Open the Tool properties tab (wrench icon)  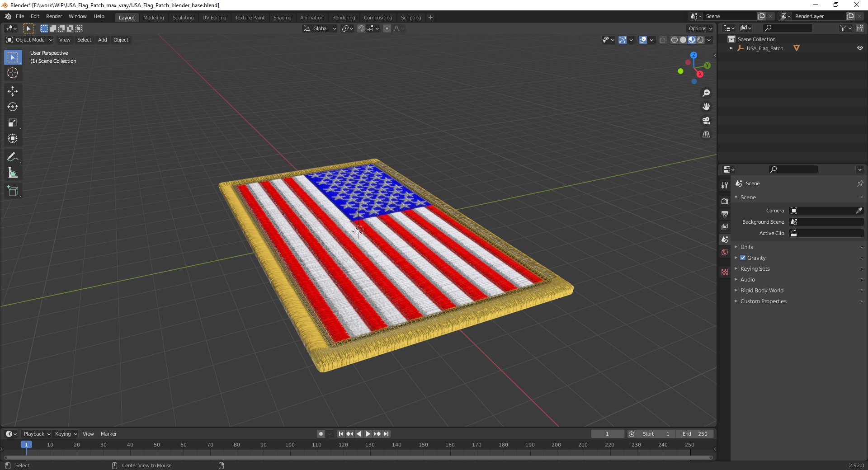725,185
